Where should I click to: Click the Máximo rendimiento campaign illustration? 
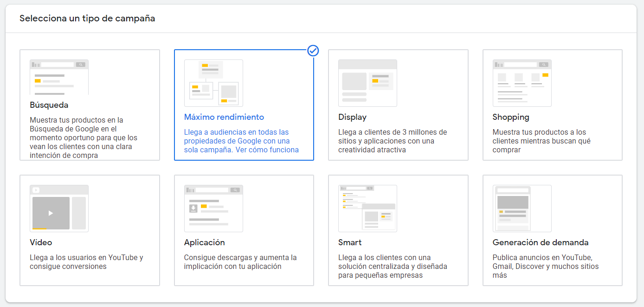(x=213, y=83)
